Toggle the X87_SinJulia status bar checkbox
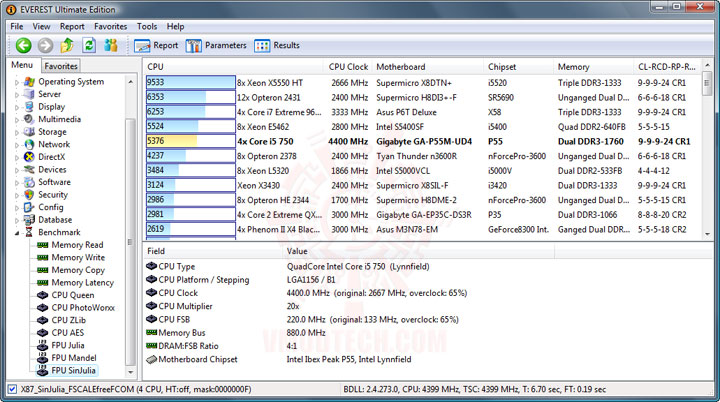 coord(12,389)
